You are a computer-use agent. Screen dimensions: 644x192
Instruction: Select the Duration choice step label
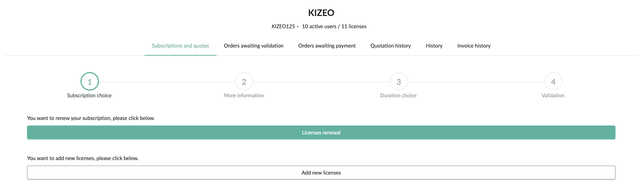[x=398, y=96]
